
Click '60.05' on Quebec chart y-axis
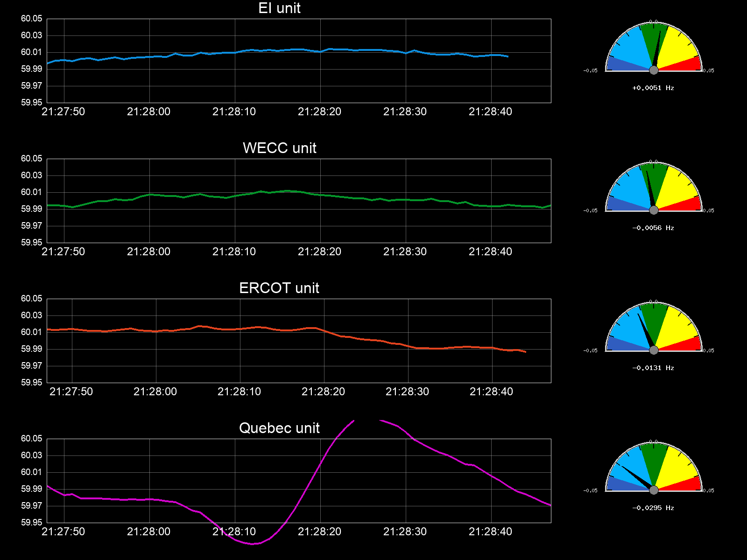click(31, 439)
